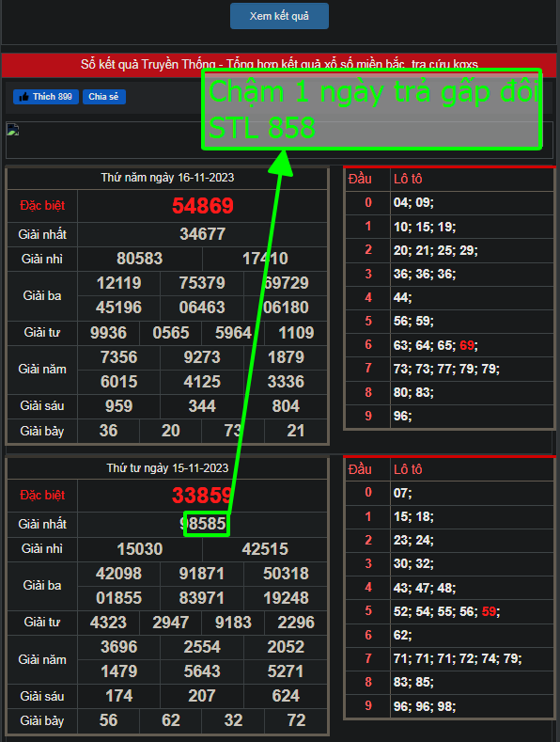The image size is (560, 742).
Task: Click Giải nhất number 34677
Action: 202,234
